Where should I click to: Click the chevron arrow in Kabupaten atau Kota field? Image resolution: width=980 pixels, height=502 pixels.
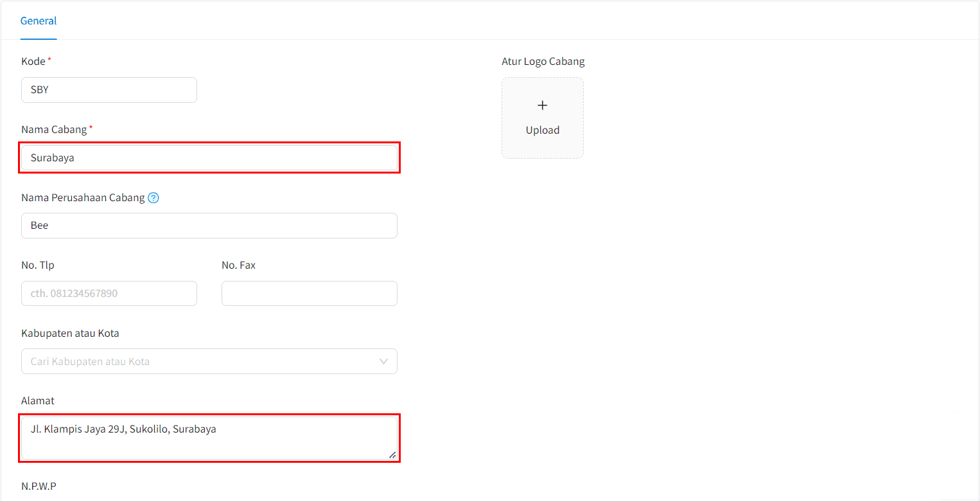click(x=384, y=361)
